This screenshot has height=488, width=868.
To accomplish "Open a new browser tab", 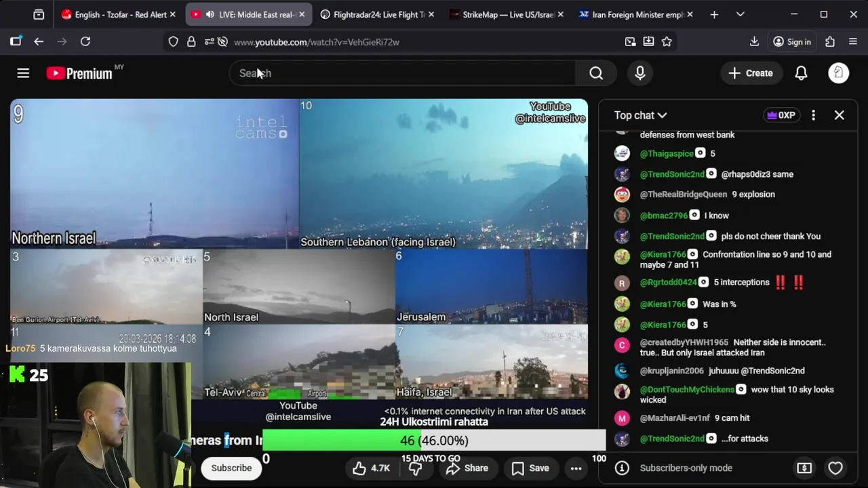I will 714,14.
